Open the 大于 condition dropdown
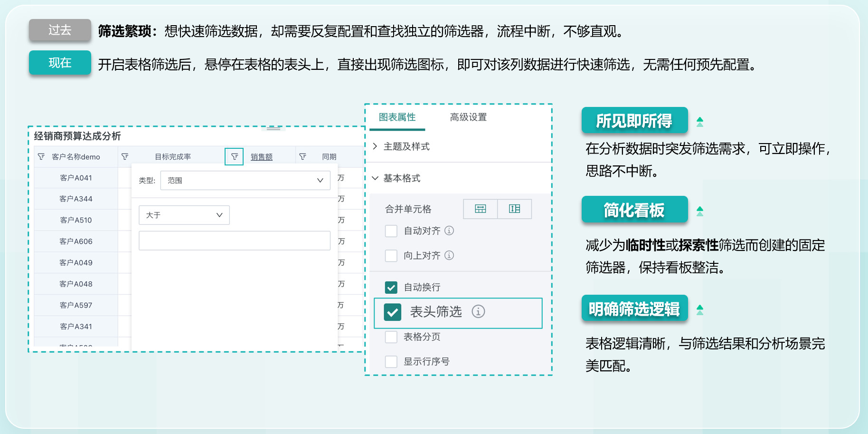Image resolution: width=868 pixels, height=434 pixels. (184, 215)
